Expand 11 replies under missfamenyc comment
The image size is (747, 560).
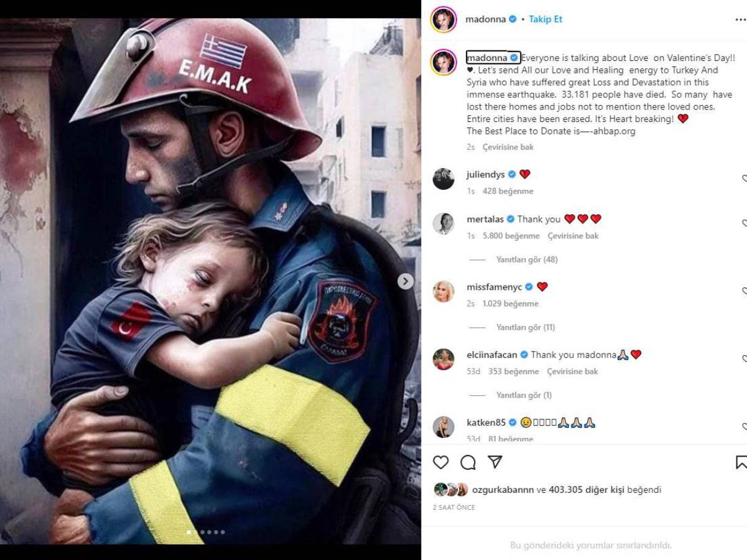tap(526, 327)
